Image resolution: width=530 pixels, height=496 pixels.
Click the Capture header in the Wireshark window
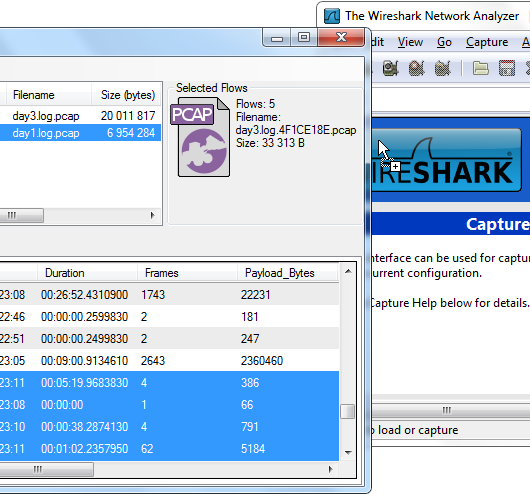[498, 224]
